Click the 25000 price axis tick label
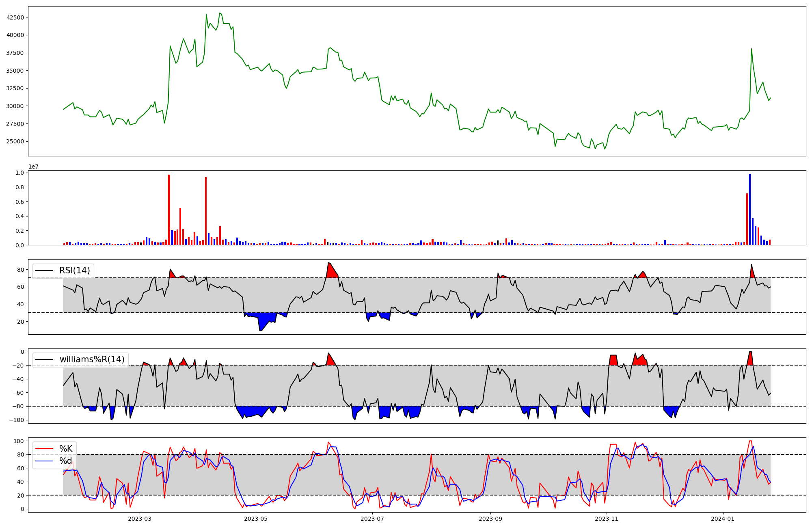Image resolution: width=812 pixels, height=528 pixels. click(x=15, y=142)
